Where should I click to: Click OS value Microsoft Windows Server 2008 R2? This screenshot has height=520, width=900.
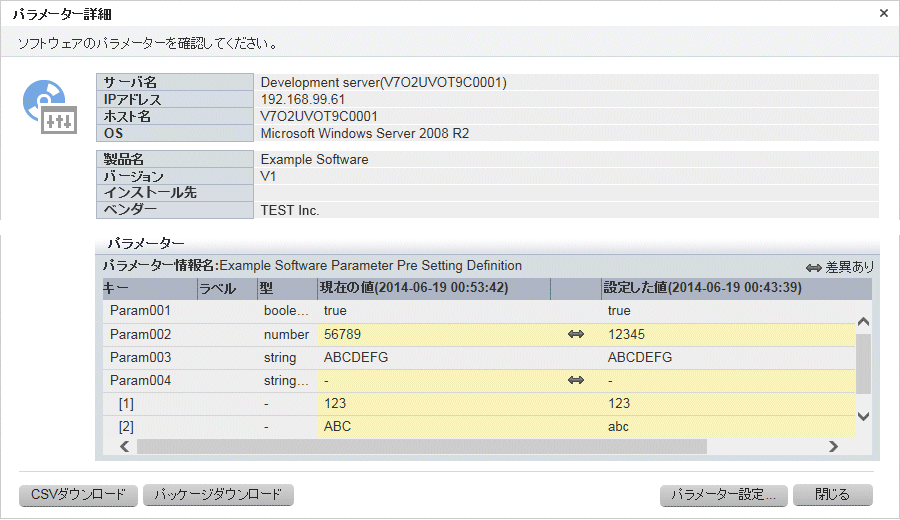(364, 133)
